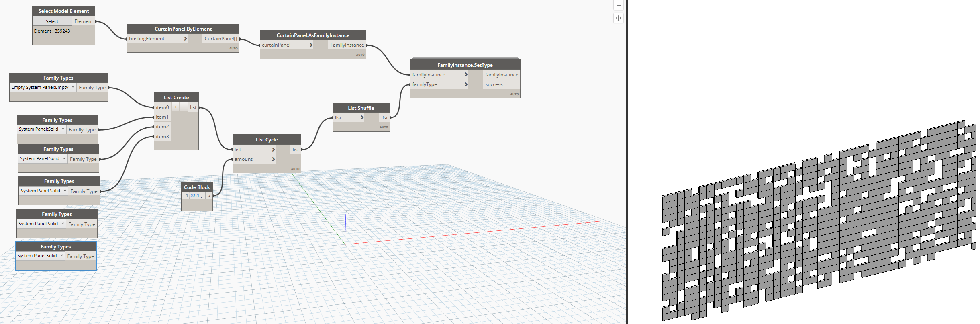Click List.Shuffle list input chevron
The width and height of the screenshot is (980, 324).
pyautogui.click(x=362, y=118)
